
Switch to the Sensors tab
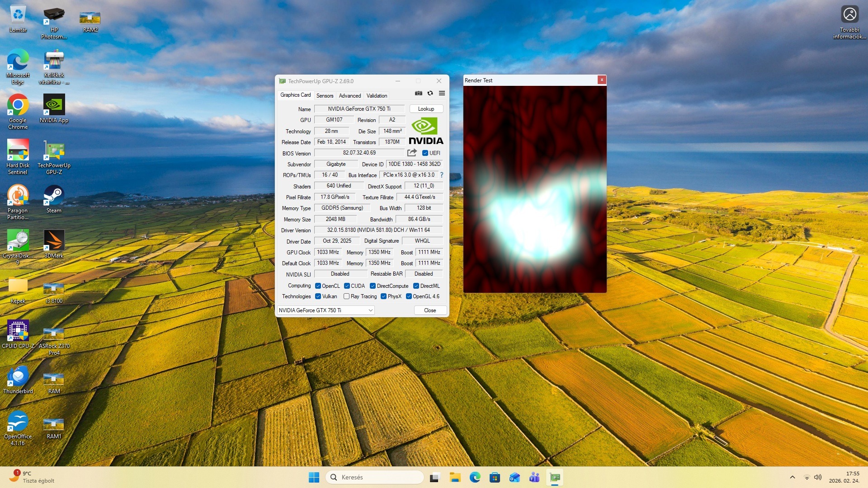pos(325,96)
